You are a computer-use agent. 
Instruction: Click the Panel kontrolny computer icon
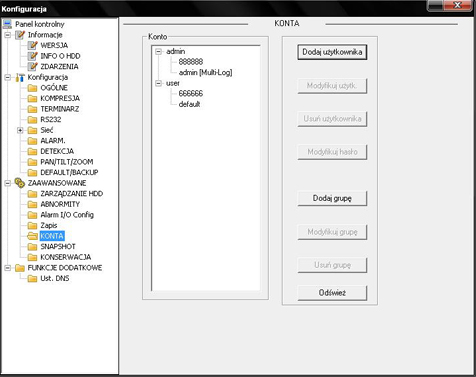7,24
